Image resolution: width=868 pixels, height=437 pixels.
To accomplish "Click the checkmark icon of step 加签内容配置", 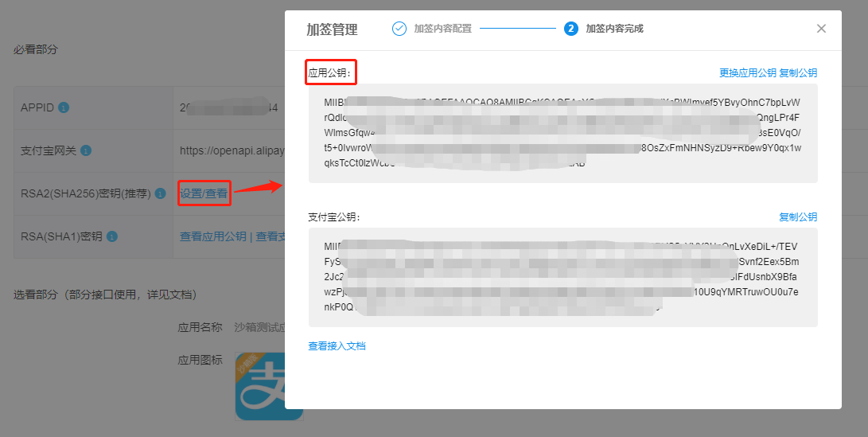I will click(399, 28).
